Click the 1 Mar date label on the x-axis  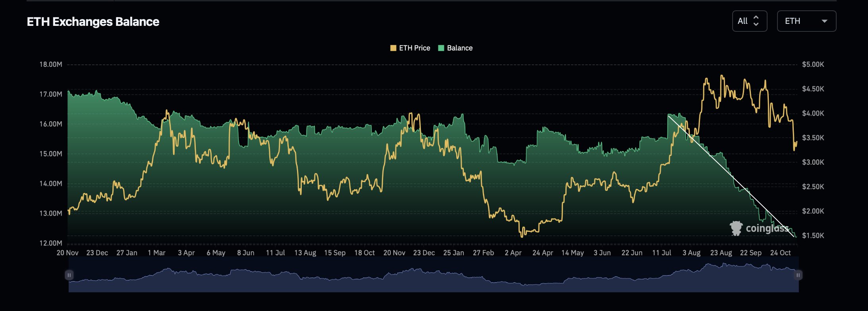[x=156, y=253]
